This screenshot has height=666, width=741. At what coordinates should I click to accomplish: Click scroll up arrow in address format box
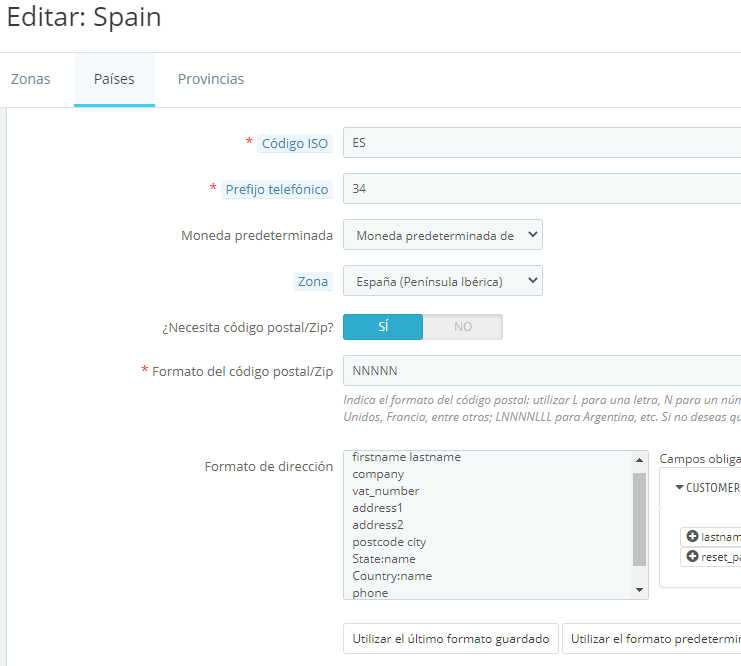(x=639, y=460)
